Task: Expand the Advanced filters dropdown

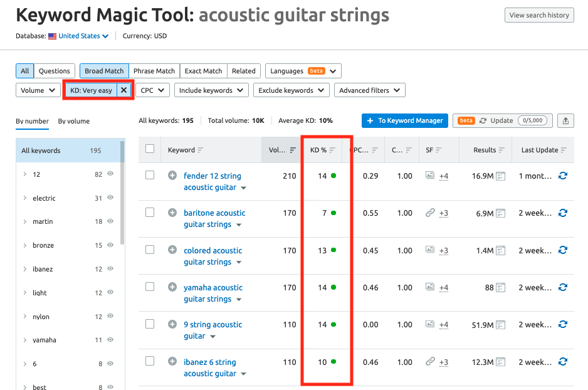Action: [369, 90]
